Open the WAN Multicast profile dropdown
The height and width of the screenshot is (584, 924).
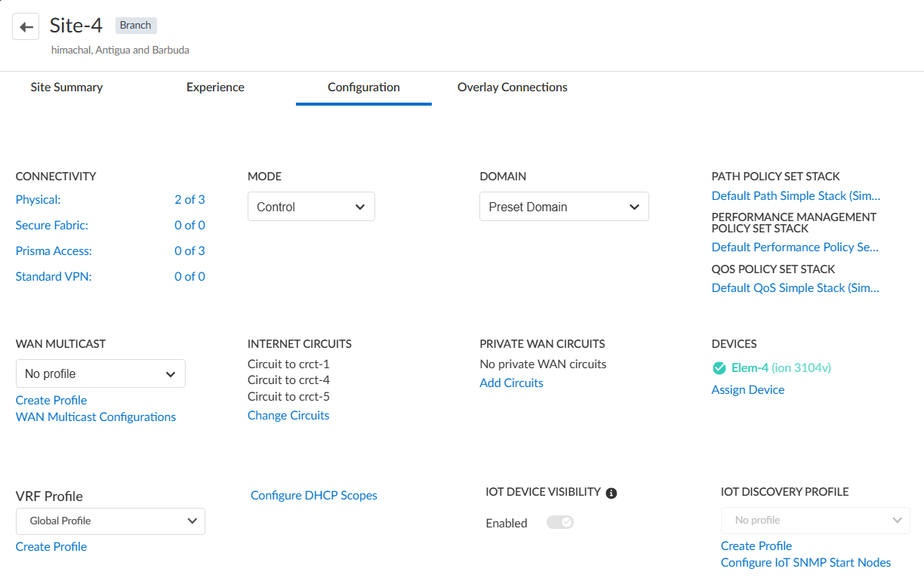[100, 373]
